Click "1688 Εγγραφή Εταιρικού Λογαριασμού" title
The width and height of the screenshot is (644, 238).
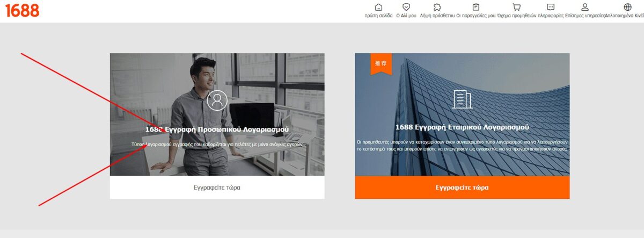[462, 127]
